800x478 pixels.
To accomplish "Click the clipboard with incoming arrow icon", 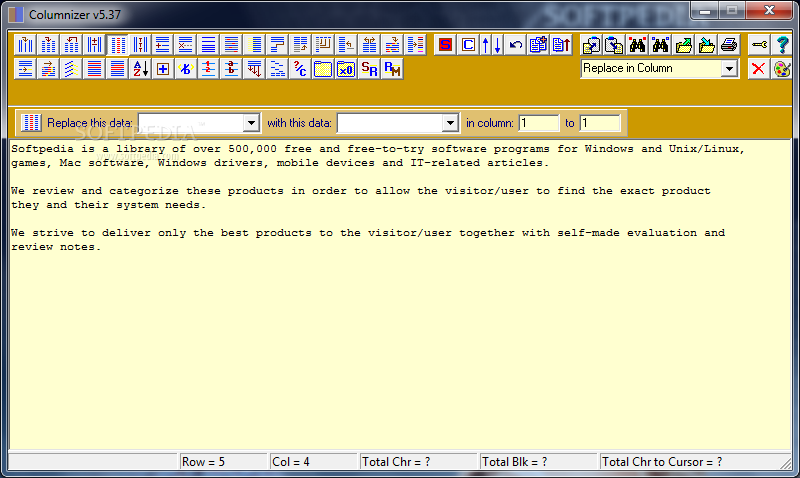I will pos(614,45).
